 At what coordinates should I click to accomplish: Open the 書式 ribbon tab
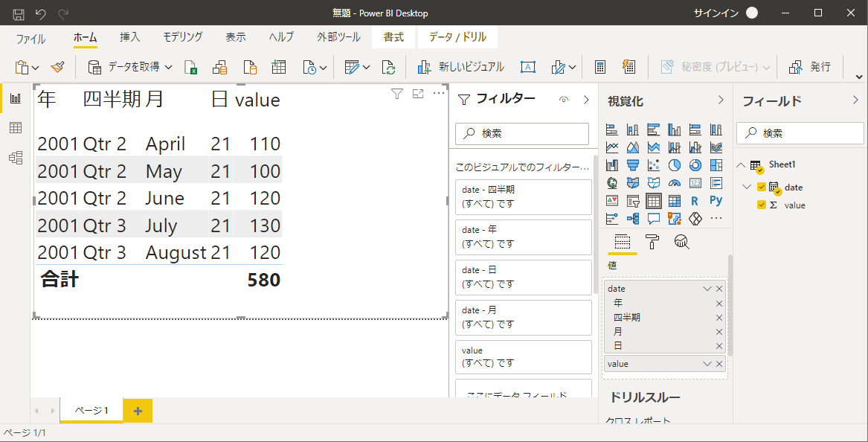[x=393, y=37]
